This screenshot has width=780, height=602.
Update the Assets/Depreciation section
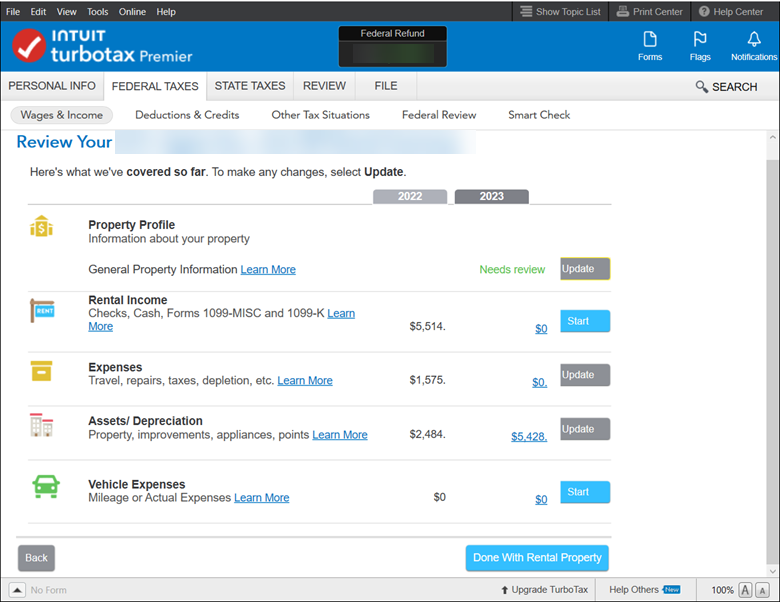pos(585,429)
